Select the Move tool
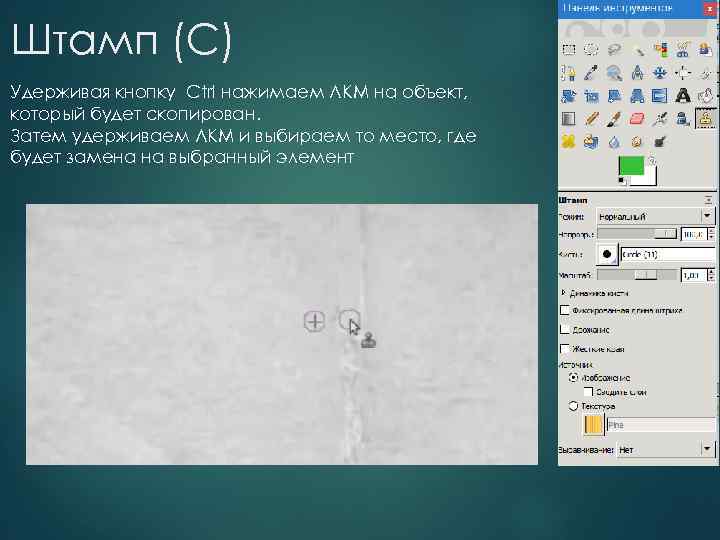Image resolution: width=720 pixels, height=540 pixels. 660,73
